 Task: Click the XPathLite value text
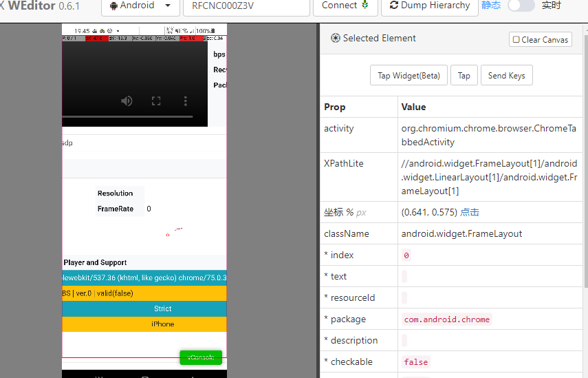click(490, 177)
